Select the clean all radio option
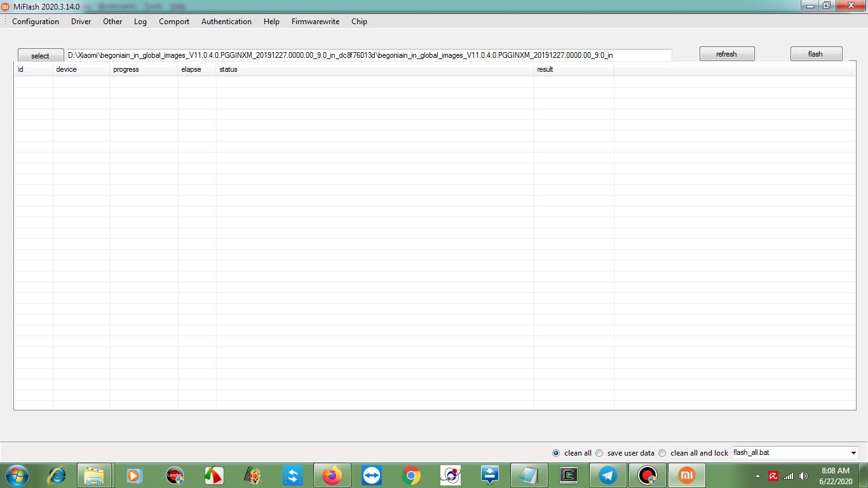Screen dimensions: 868x488 (556, 453)
